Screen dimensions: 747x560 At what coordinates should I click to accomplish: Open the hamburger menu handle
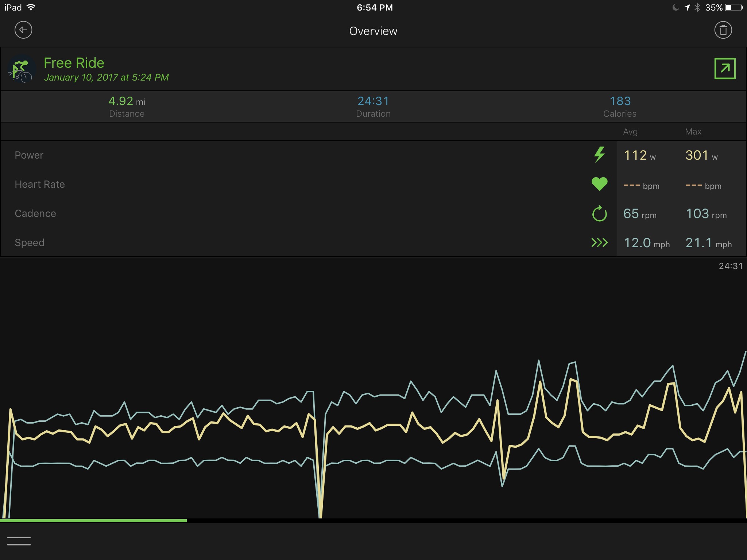(19, 541)
